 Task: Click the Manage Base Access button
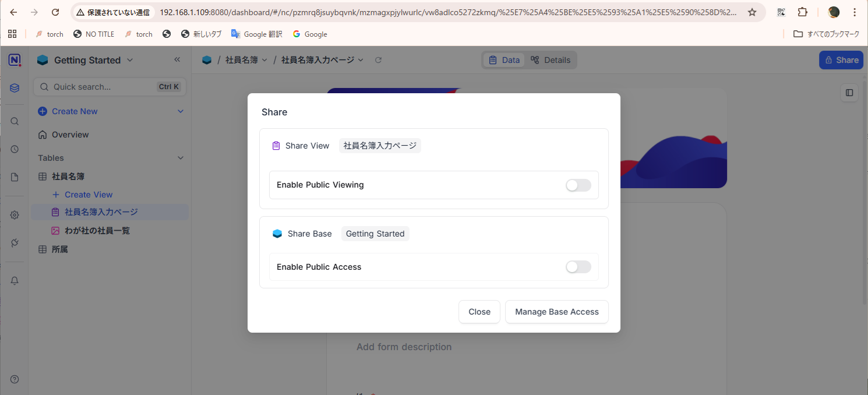(x=556, y=312)
